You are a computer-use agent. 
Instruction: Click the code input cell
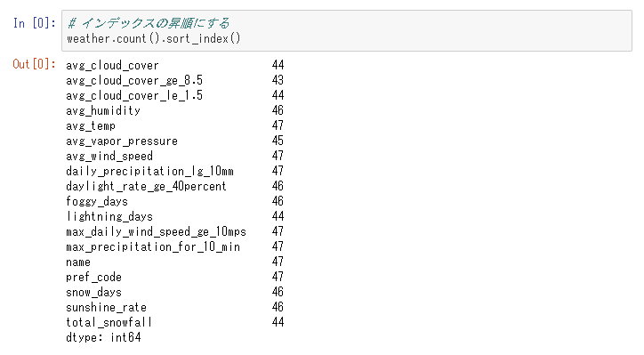tap(347, 31)
